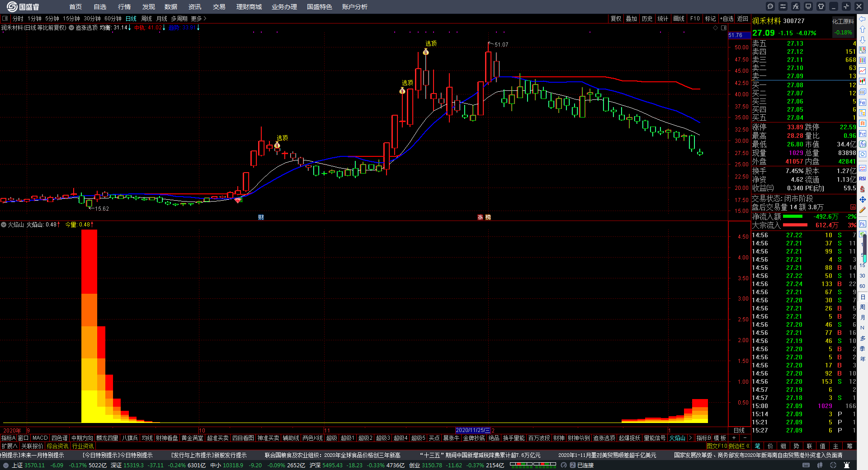Image resolution: width=868 pixels, height=470 pixels.
Task: Click the green 净流入额 progress bar
Action: coord(793,216)
